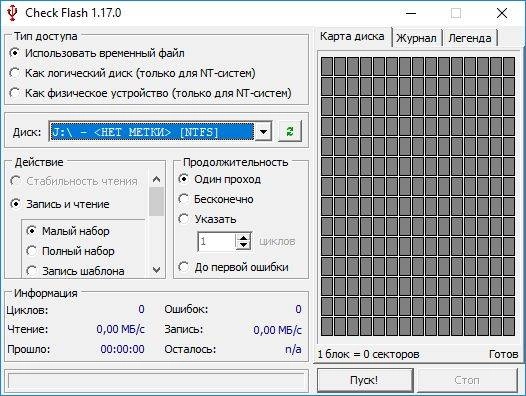Screen dimensions: 526x396
Task: Click the Check Flash app icon in title bar
Action: 12,13
